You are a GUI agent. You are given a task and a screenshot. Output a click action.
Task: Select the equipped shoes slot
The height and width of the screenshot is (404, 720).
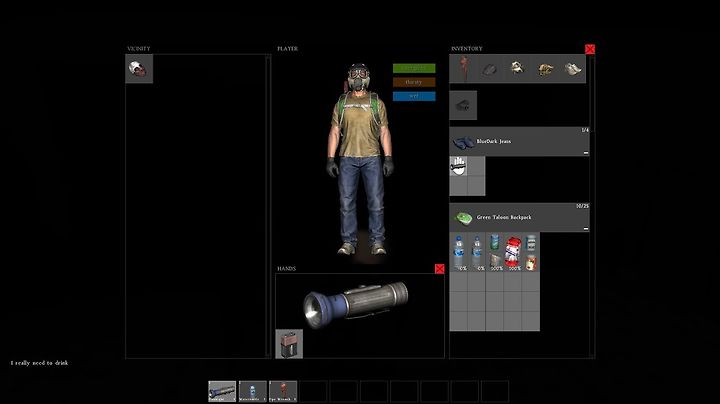pos(573,69)
